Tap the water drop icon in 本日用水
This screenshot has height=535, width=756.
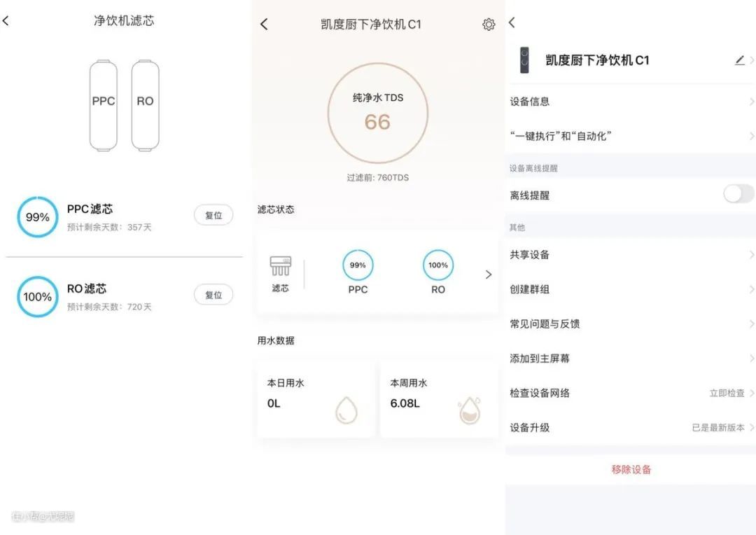[346, 410]
